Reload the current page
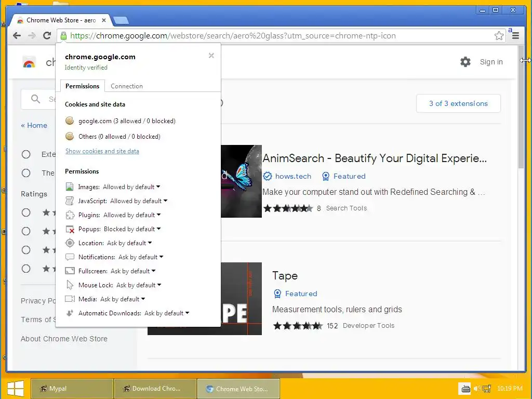Screen dimensions: 532x399 click(47, 35)
